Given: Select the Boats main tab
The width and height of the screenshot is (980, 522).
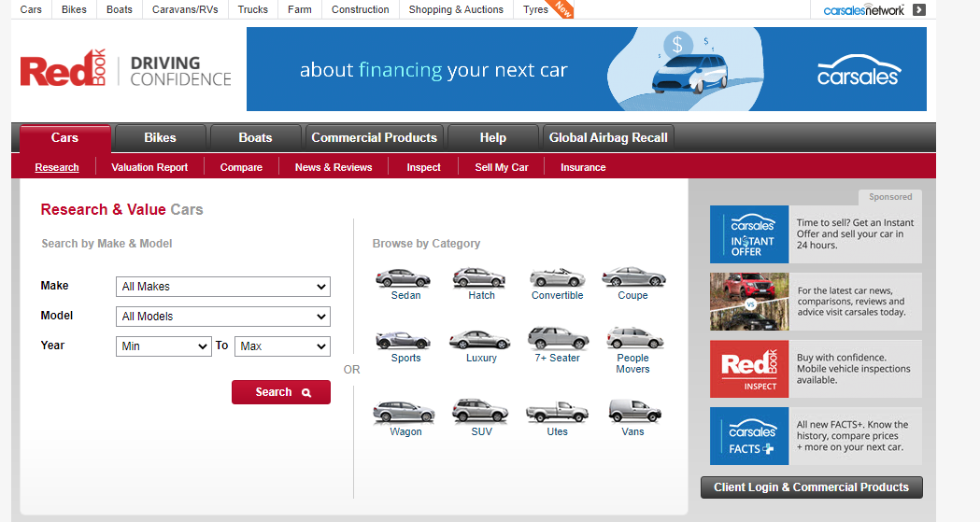Looking at the screenshot, I should coord(256,138).
